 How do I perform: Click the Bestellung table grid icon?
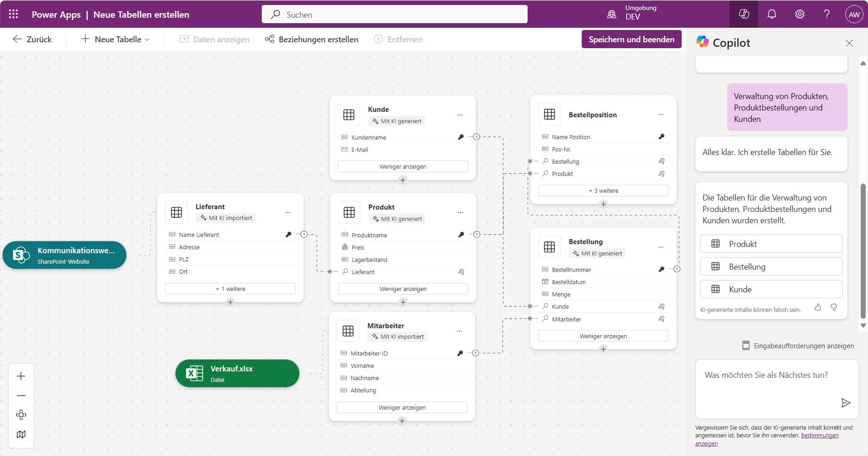pos(549,247)
